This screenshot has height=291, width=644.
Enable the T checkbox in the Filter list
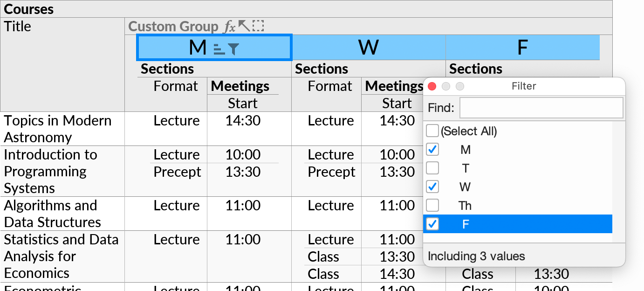pos(433,168)
